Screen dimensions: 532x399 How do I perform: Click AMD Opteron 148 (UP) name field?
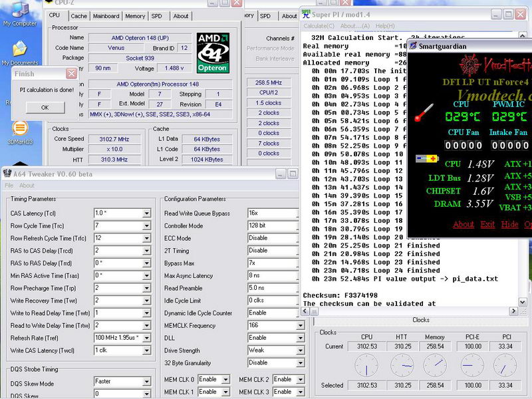pos(140,38)
